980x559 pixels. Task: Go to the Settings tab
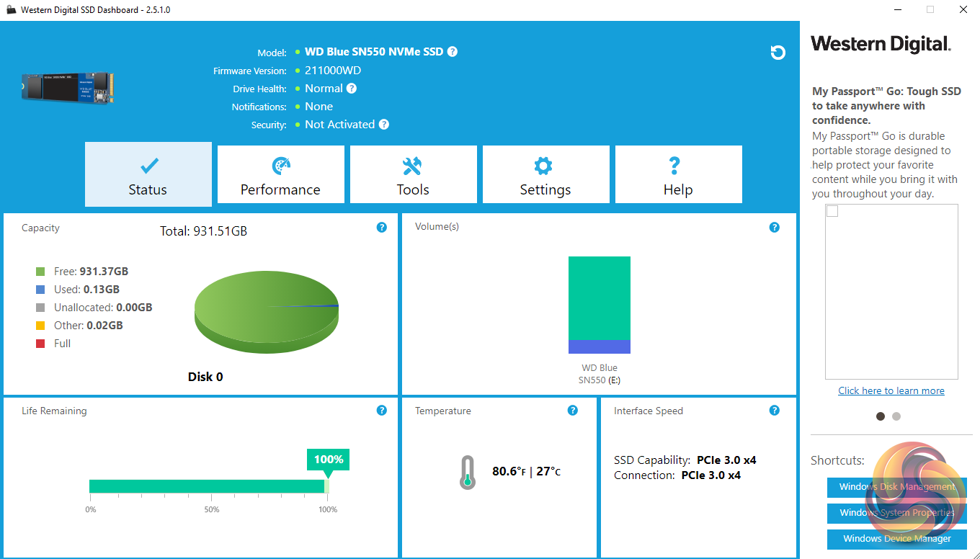pos(546,174)
